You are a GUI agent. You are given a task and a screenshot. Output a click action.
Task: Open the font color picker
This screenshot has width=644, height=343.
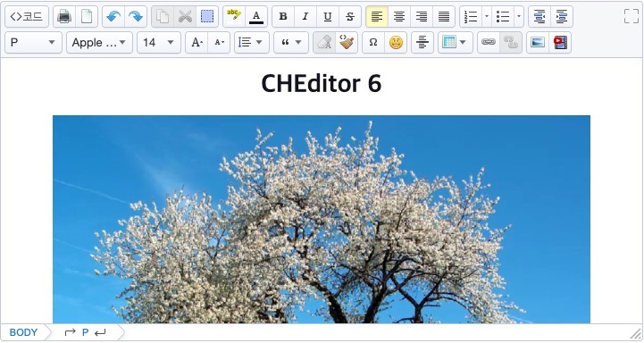pos(256,16)
